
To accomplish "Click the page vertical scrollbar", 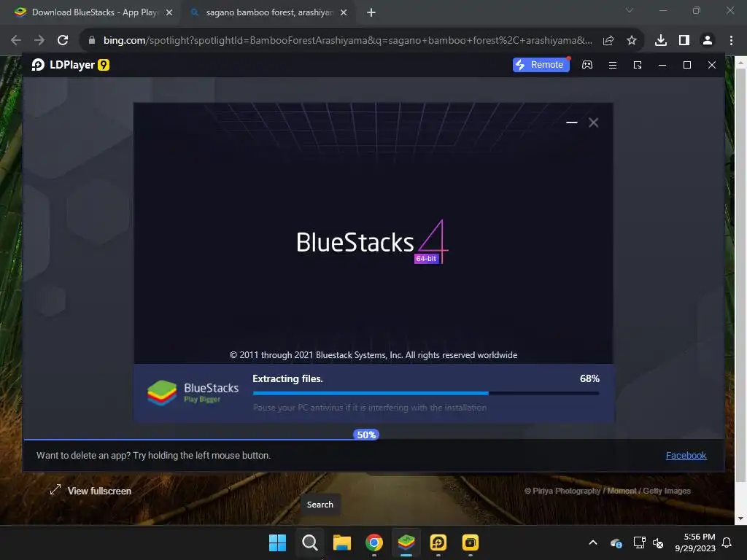I will click(741, 274).
